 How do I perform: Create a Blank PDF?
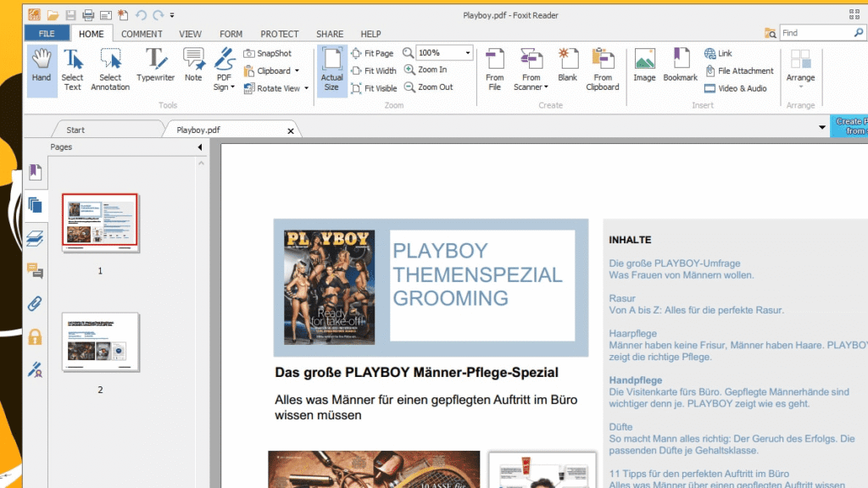tap(567, 65)
